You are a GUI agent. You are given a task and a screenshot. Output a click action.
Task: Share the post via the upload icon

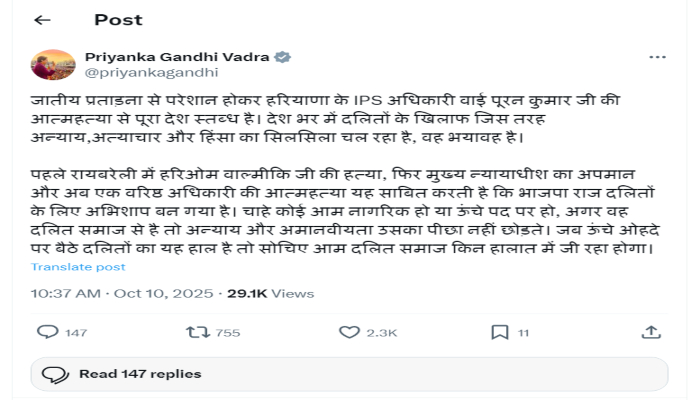pyautogui.click(x=650, y=332)
